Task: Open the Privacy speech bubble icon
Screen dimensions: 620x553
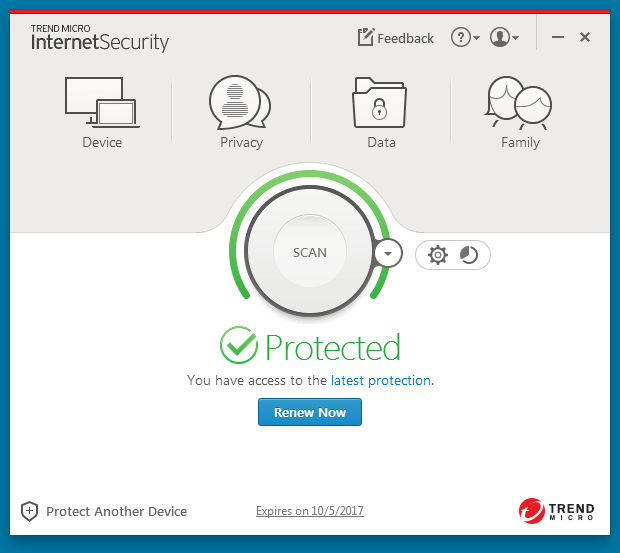Action: point(240,102)
